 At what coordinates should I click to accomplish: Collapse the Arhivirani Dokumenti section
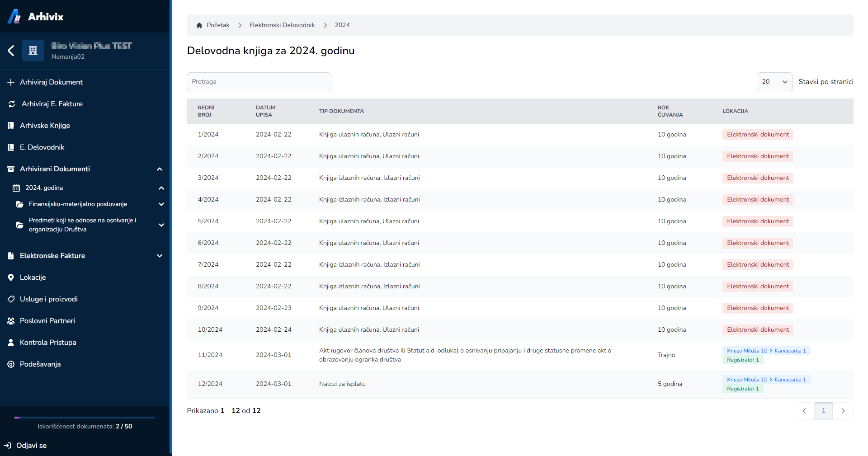160,169
